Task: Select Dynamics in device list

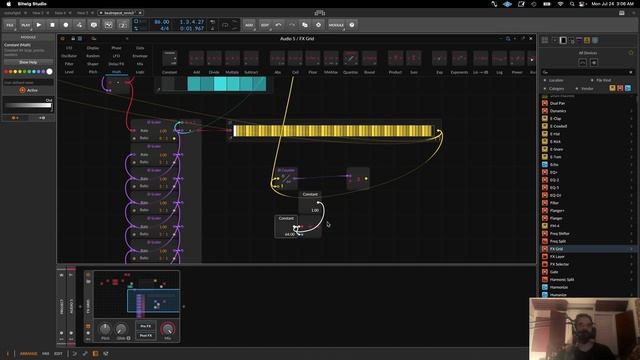Action: (x=587, y=111)
